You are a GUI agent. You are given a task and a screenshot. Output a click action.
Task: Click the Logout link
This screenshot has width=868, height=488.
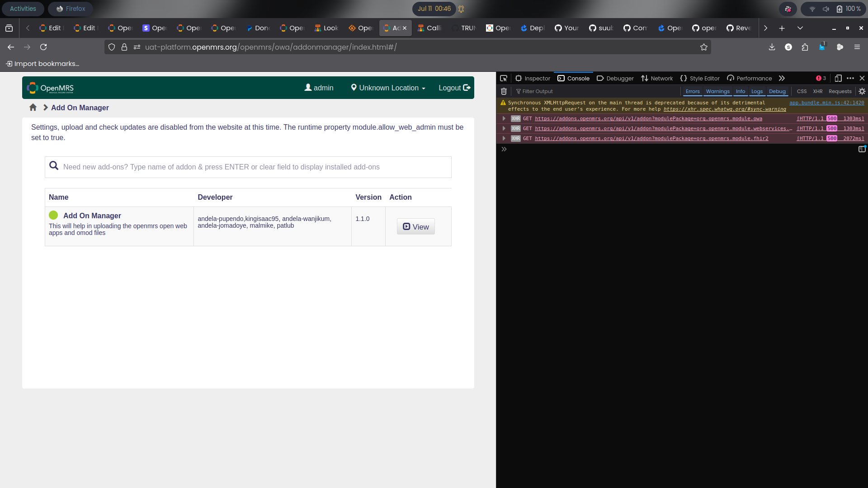(x=454, y=88)
